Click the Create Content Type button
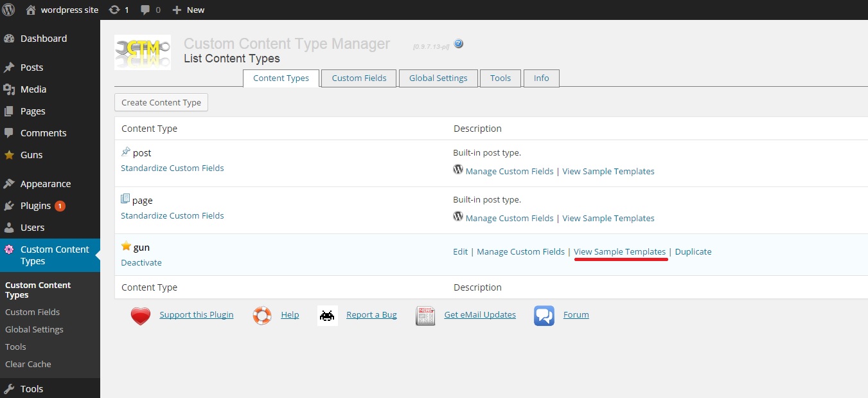Screen dimensions: 868x398 pyautogui.click(x=161, y=102)
